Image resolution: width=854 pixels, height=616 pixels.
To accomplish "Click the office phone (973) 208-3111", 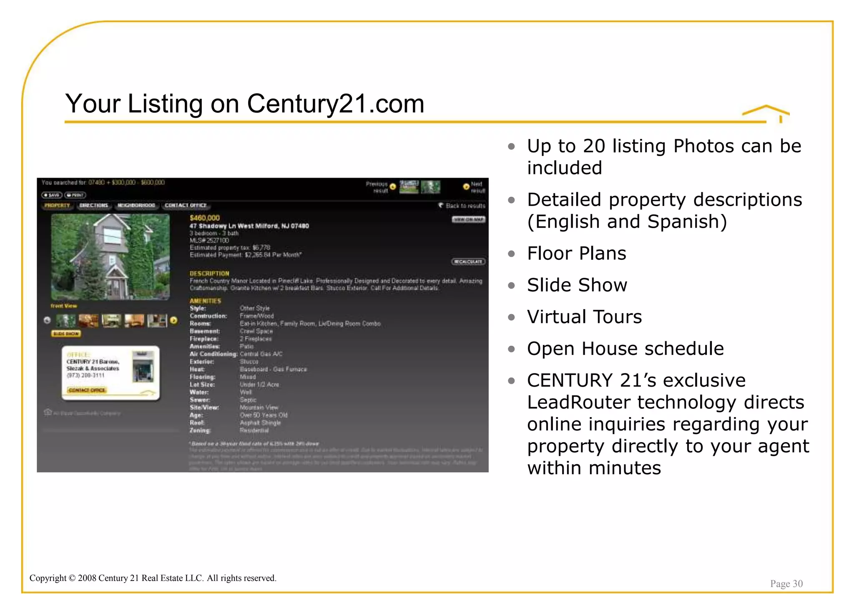I will 85,375.
